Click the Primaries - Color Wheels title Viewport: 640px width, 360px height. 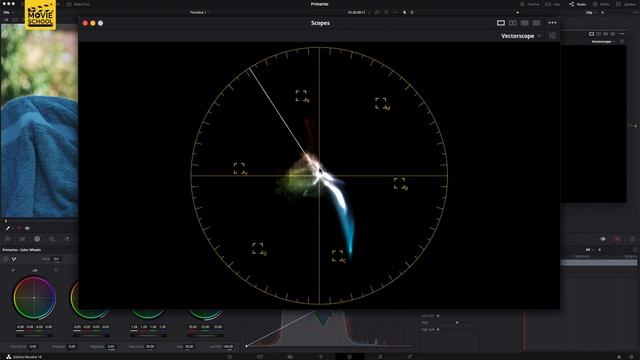coord(22,250)
